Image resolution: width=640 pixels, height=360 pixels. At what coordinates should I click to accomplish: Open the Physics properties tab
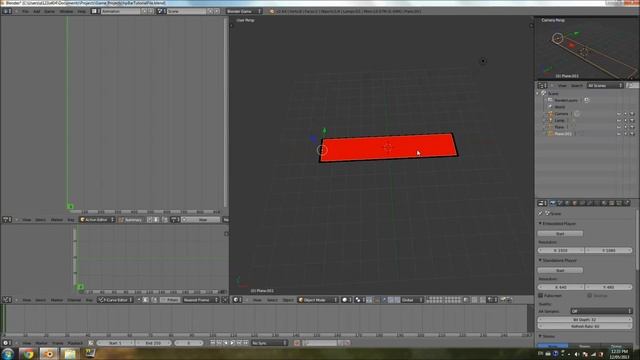click(x=626, y=203)
